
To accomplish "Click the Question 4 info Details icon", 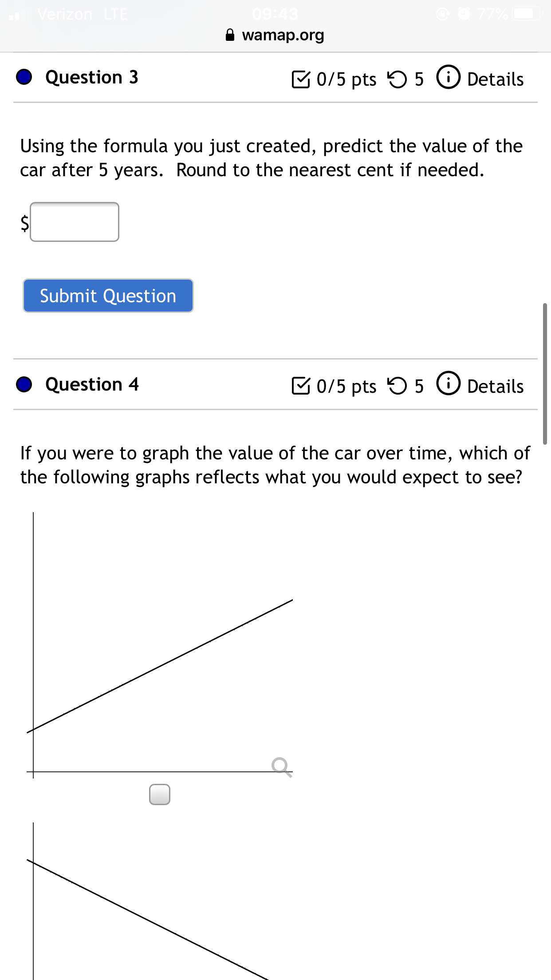I will pyautogui.click(x=448, y=383).
